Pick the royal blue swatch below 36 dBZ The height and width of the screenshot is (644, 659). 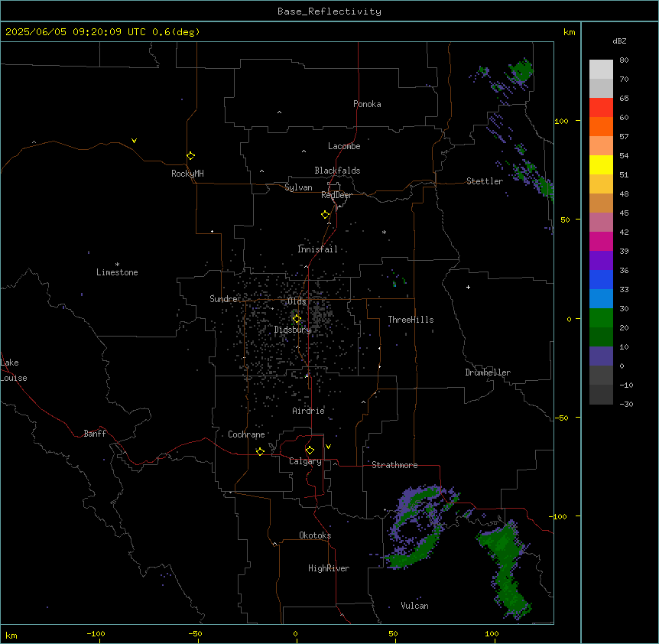601,279
